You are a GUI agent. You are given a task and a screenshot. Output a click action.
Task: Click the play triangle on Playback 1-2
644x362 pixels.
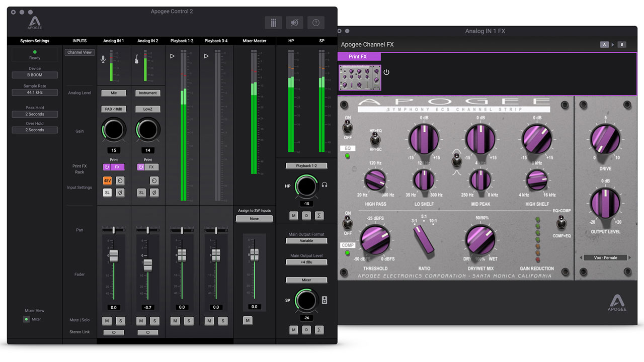pos(172,56)
